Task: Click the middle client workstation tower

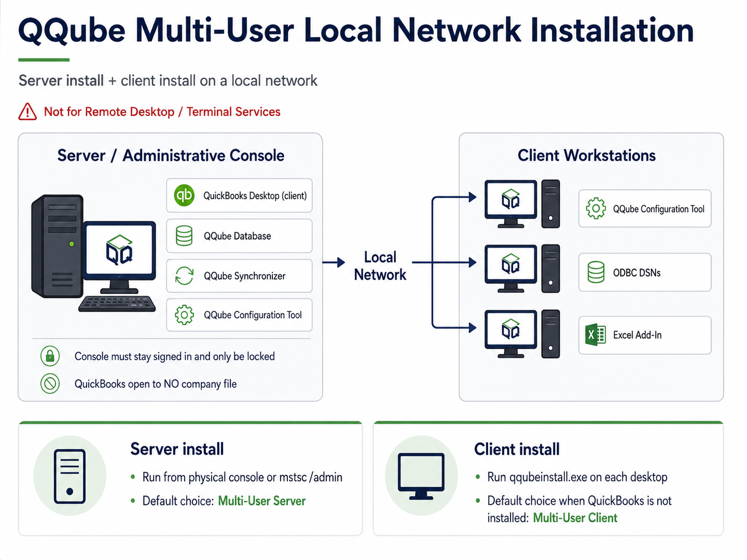Action: [550, 269]
